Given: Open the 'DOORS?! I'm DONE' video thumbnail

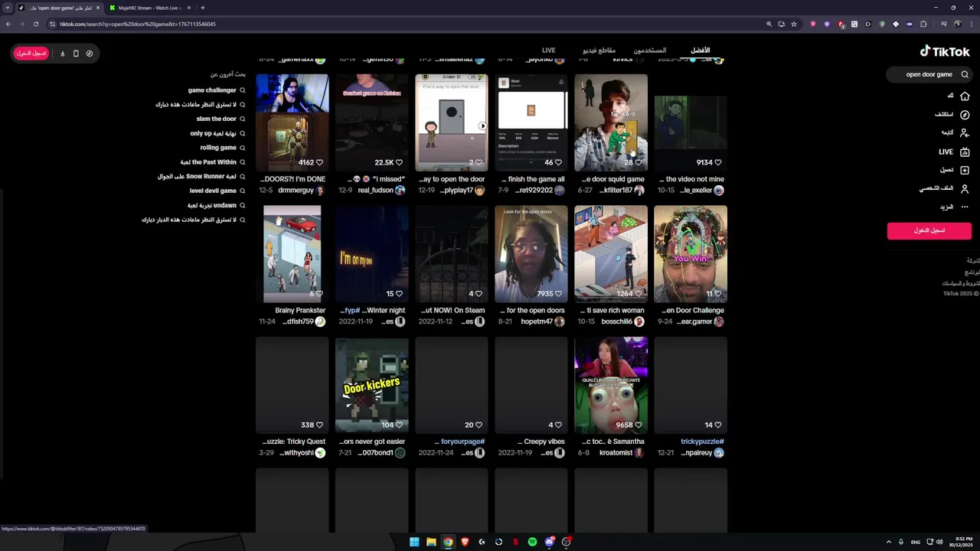Looking at the screenshot, I should pyautogui.click(x=292, y=122).
